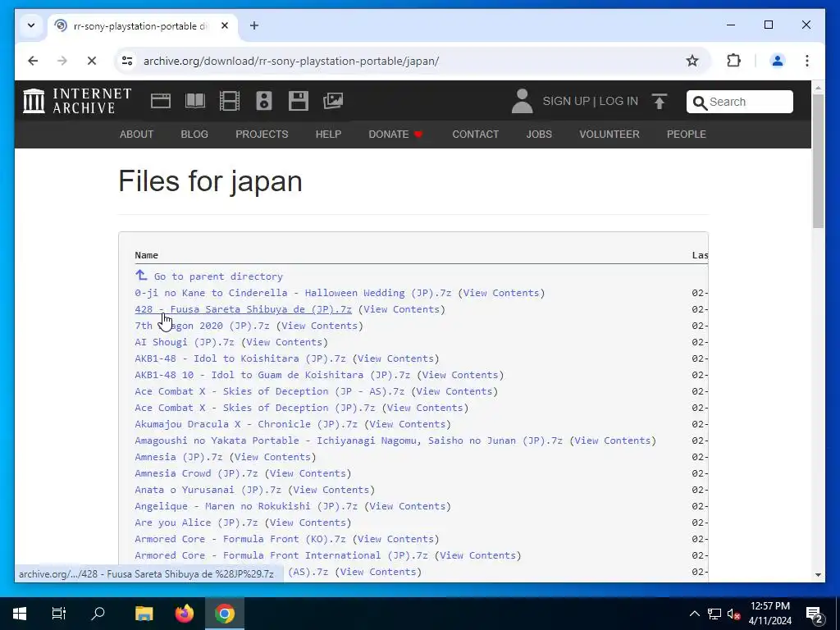Click the network tray icon
Viewport: 840px width, 630px height.
(714, 614)
